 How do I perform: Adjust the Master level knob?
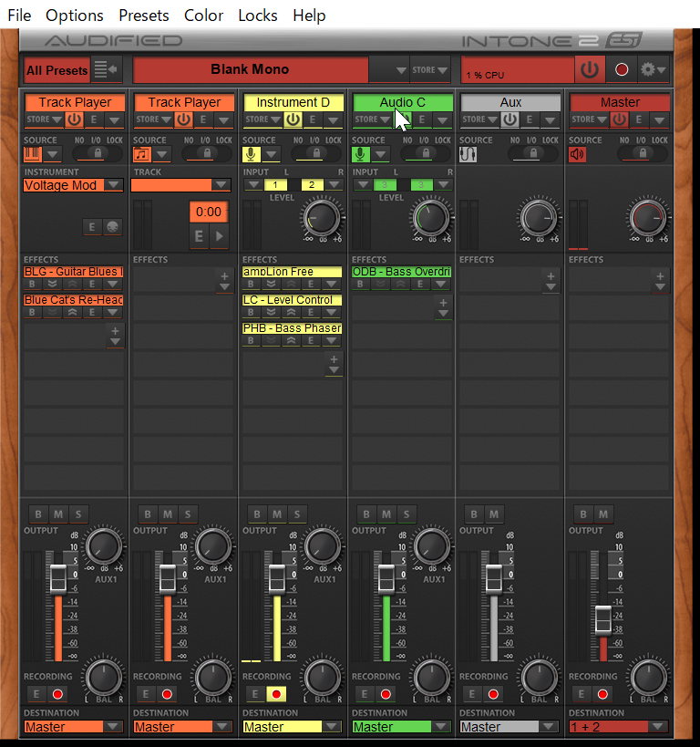point(648,218)
